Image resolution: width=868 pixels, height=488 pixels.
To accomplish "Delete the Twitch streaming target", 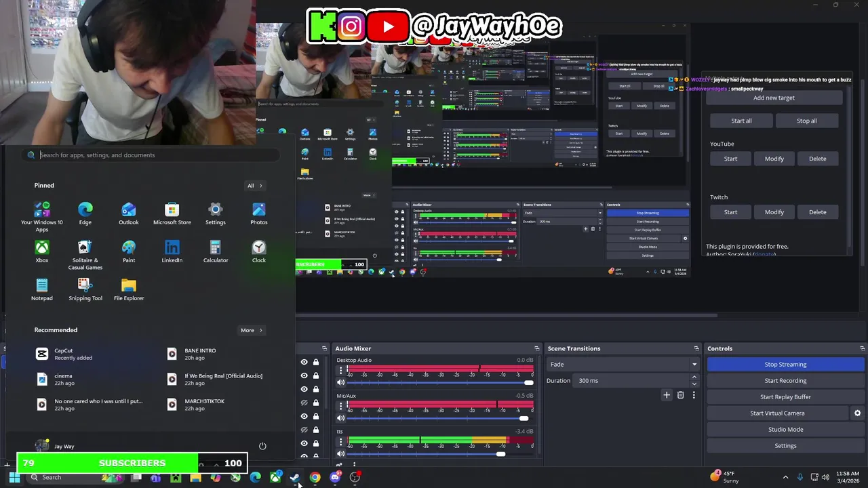I will 817,212.
